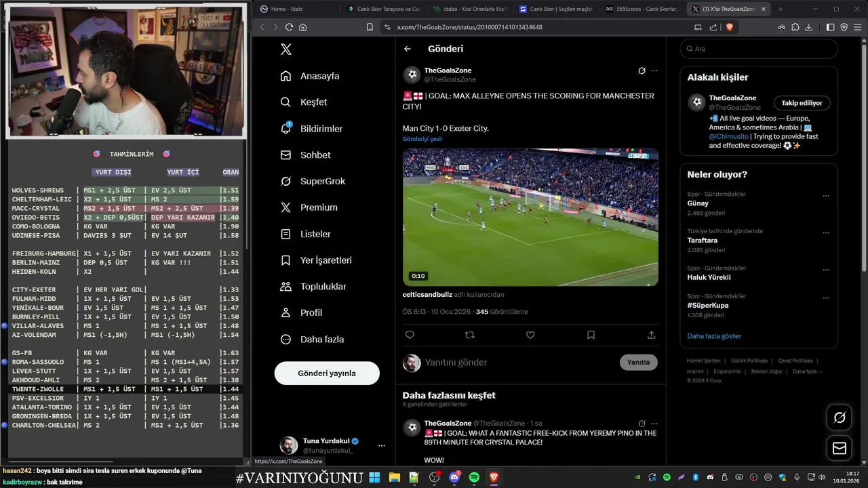Open Tuna Yurdakul account menu dots
The height and width of the screenshot is (488, 868).
click(x=381, y=446)
